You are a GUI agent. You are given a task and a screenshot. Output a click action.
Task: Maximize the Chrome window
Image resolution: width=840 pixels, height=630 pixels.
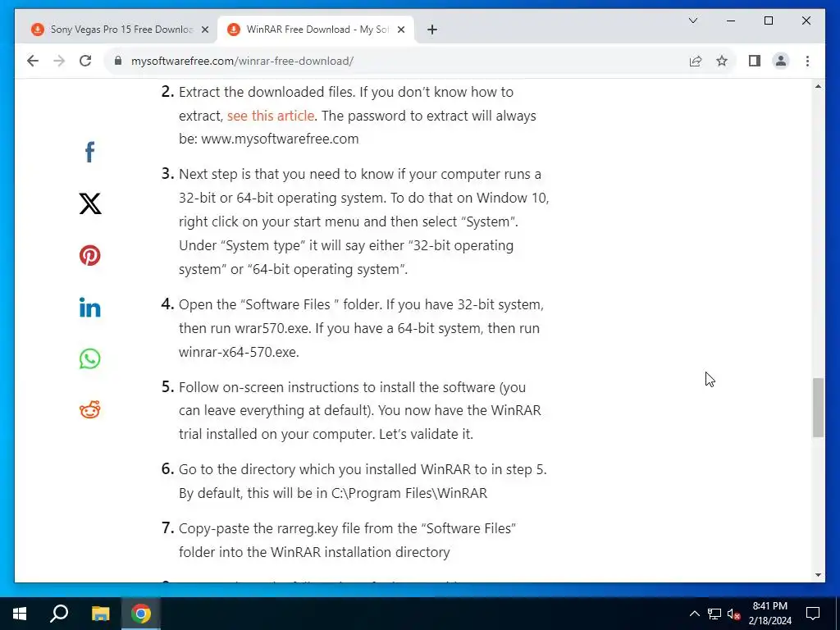click(768, 21)
